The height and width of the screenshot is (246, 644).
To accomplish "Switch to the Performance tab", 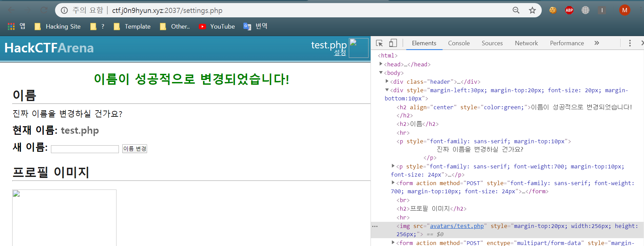I will point(567,43).
